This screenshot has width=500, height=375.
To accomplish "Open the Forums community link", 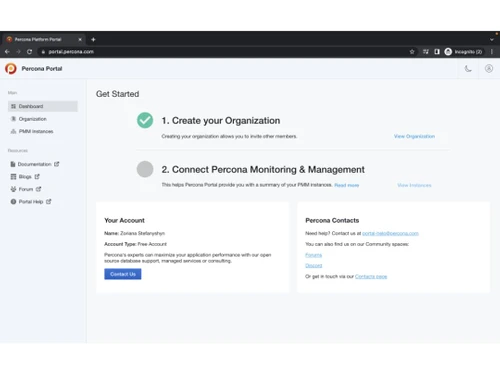I will pyautogui.click(x=314, y=255).
